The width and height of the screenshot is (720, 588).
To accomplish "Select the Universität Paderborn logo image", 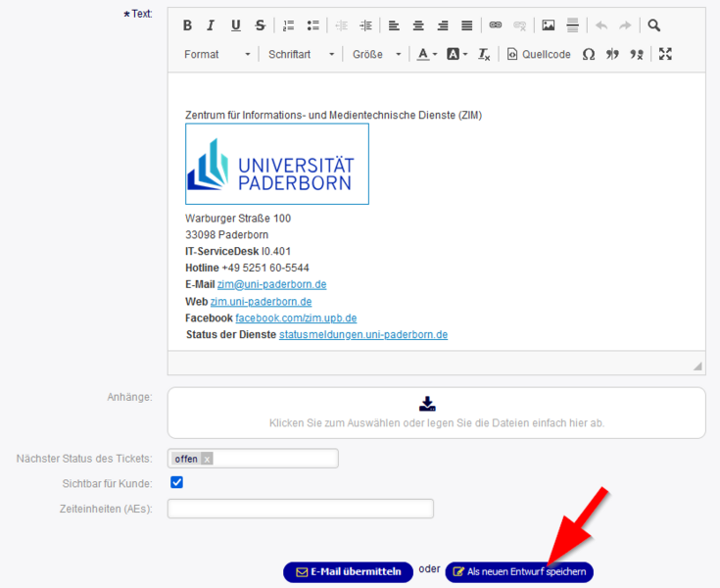I will pos(277,164).
